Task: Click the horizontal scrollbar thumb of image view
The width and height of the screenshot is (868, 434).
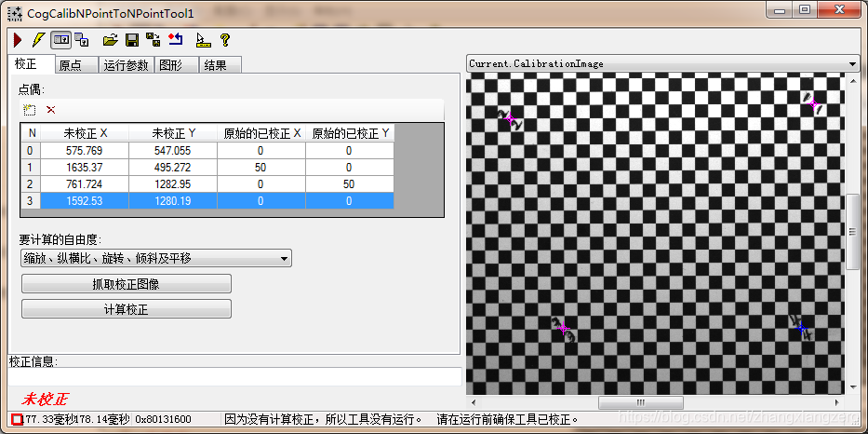Action: (640, 401)
